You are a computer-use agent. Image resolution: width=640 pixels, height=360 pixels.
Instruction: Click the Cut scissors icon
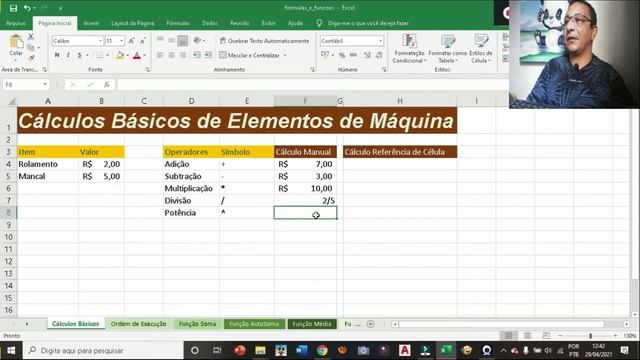pos(31,37)
